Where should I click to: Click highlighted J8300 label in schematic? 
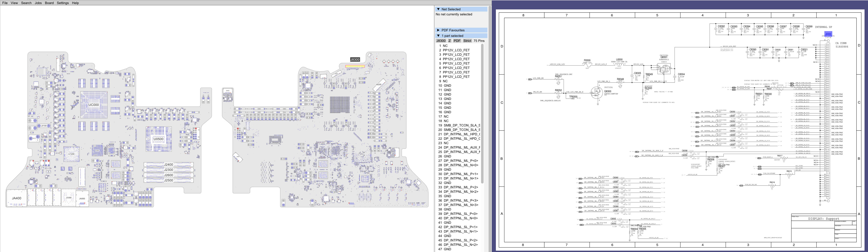click(x=828, y=34)
